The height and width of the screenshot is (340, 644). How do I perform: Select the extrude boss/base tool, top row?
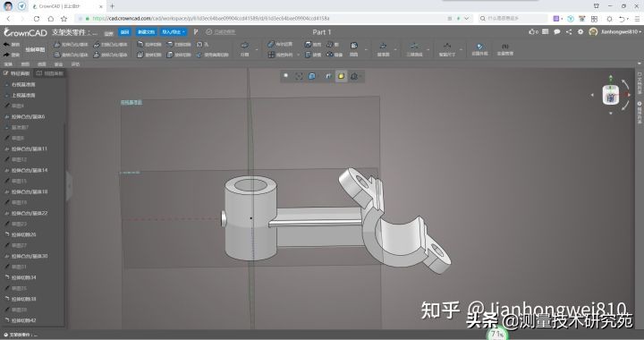pos(71,45)
